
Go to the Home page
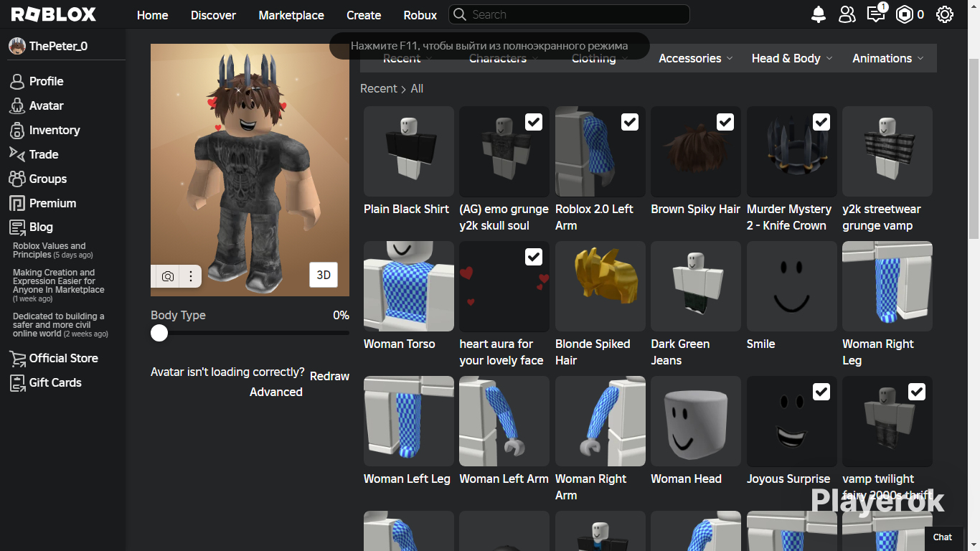click(152, 15)
